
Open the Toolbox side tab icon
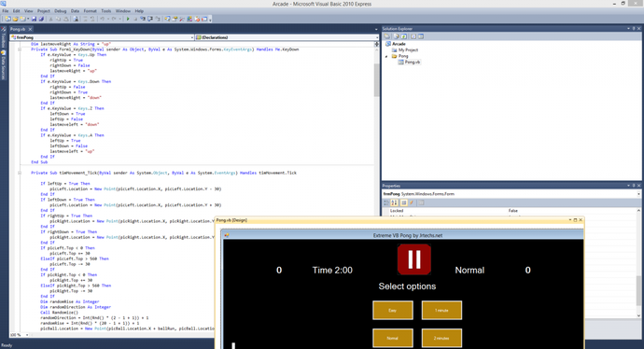coord(4,30)
